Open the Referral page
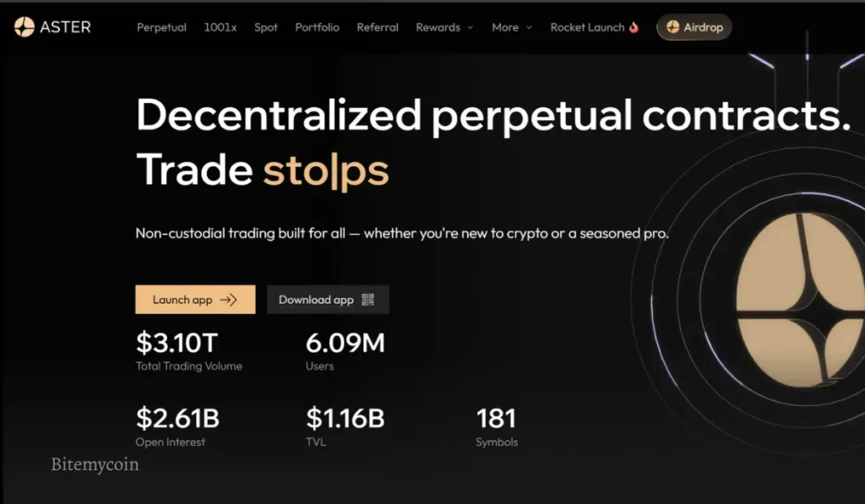Image resolution: width=865 pixels, height=504 pixels. pyautogui.click(x=378, y=27)
